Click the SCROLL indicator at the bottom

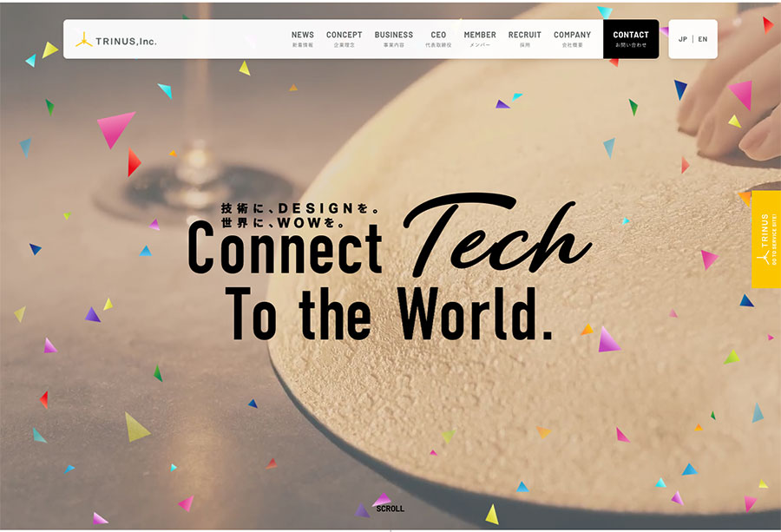[390, 509]
